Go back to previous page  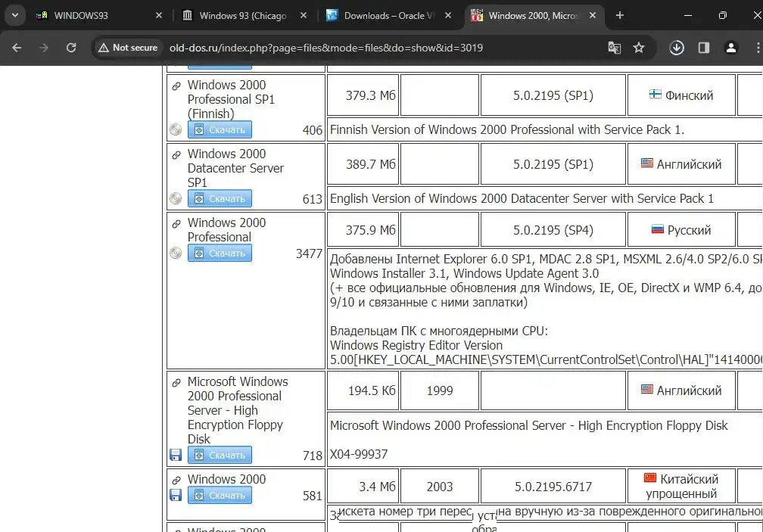(17, 48)
